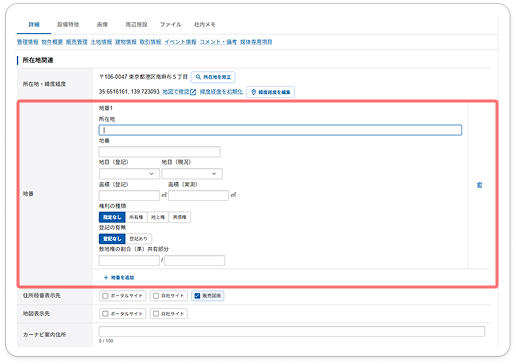Screen dimensions: 516x364
Task: Click the coordinates text 35.6516161, 139.723093
Action: tap(129, 92)
